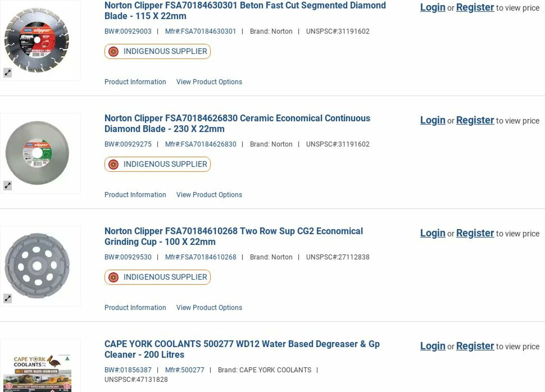Enlarge the Ceramic continuous blade image
Viewport: 545px width, 392px height.
(7, 186)
